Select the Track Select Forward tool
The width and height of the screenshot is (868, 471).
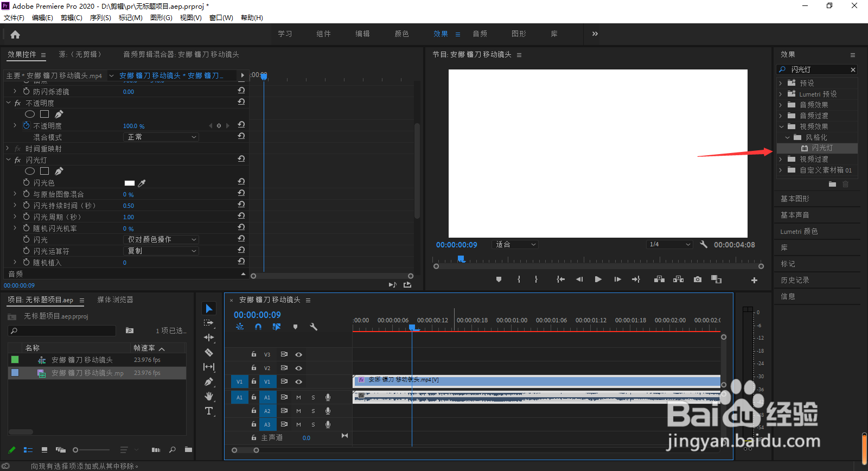point(209,323)
